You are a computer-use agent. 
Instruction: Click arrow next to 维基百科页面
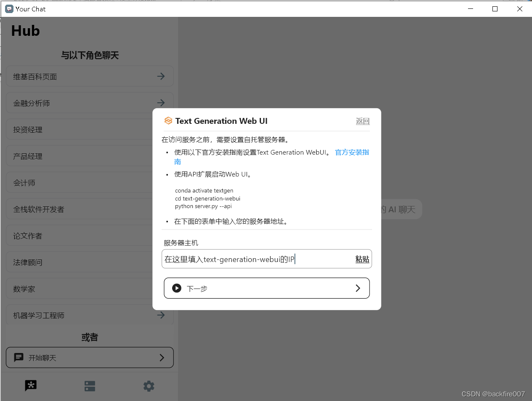pos(161,76)
